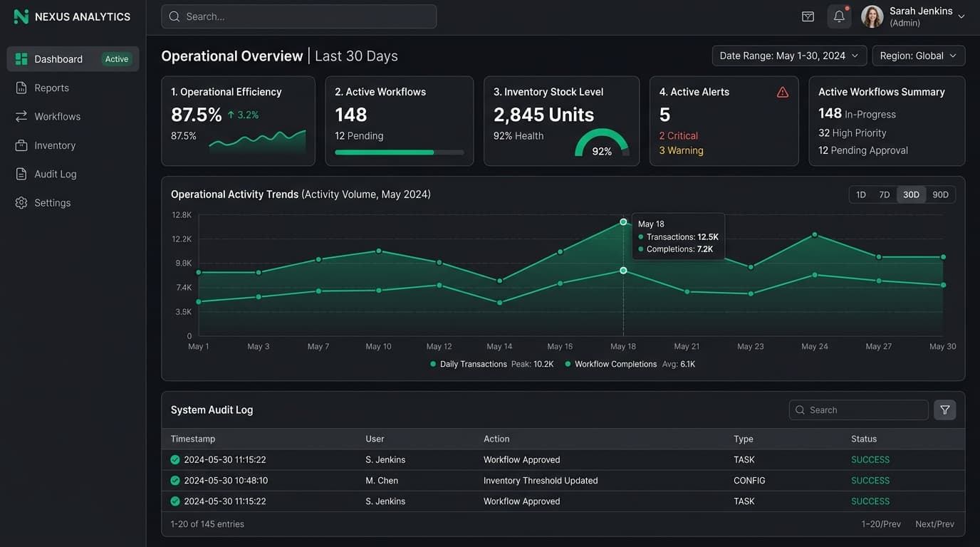Click the magnifier icon in audit log search

(801, 410)
